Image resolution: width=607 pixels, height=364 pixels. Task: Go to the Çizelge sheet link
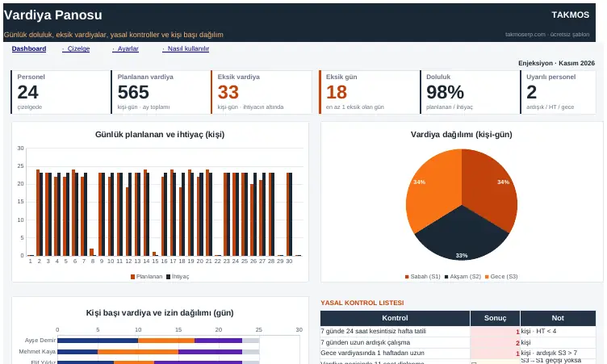tap(76, 48)
